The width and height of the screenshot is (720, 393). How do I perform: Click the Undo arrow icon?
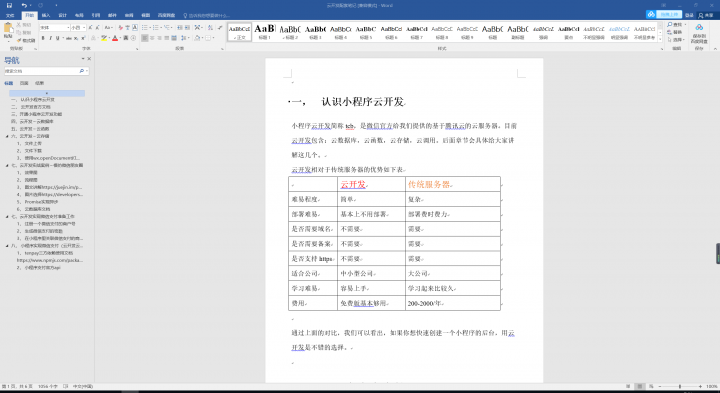tap(24, 6)
